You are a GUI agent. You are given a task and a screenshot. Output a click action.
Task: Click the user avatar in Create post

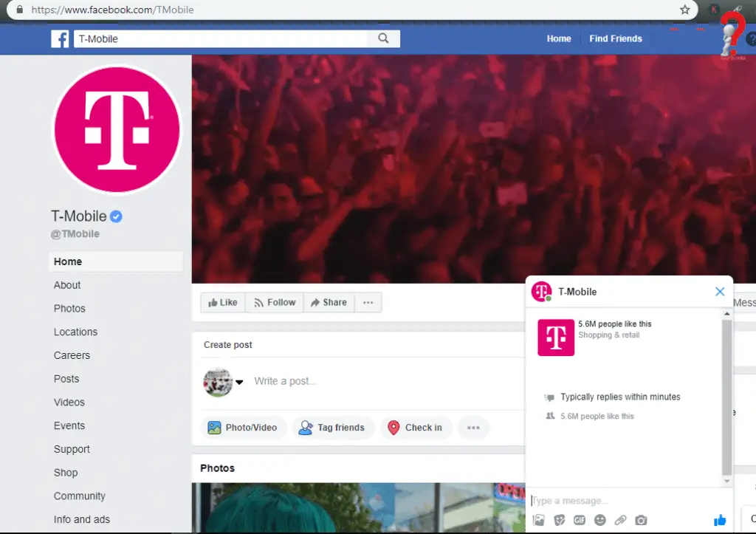pyautogui.click(x=218, y=382)
